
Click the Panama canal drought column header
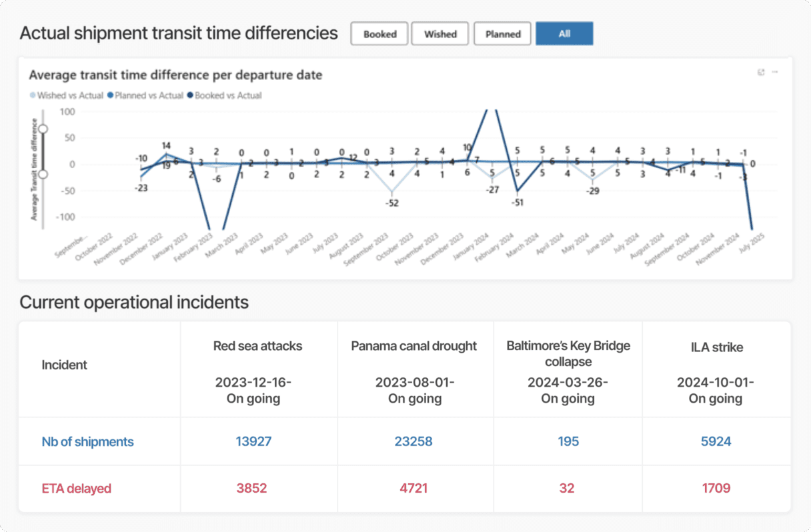tap(414, 346)
